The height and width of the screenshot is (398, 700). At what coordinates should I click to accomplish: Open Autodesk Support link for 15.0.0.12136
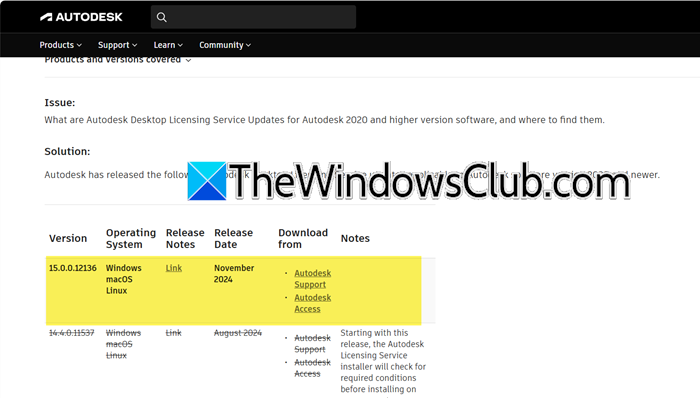[x=312, y=278]
